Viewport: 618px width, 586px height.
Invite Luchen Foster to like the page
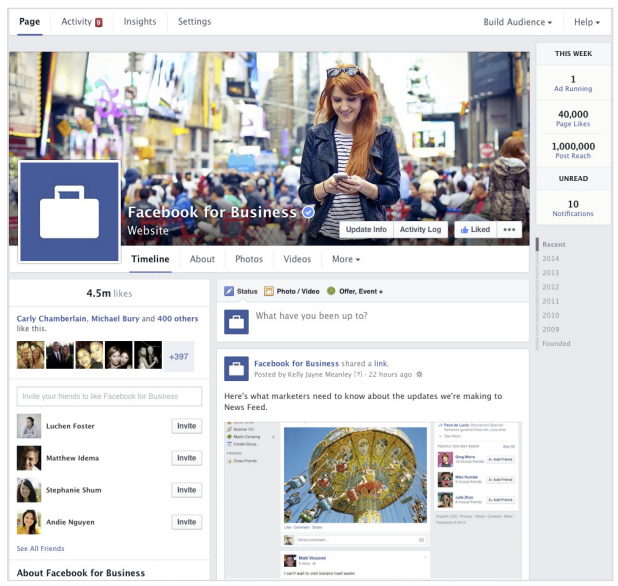[x=186, y=426]
